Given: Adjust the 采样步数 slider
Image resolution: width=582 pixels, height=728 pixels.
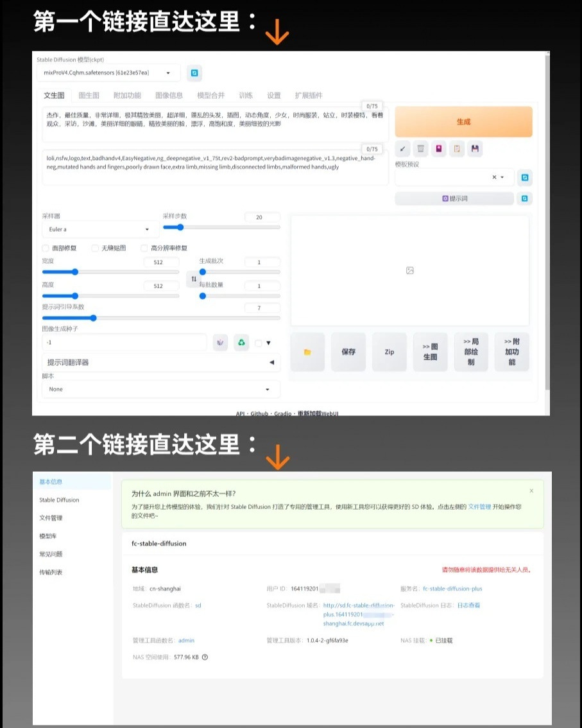Looking at the screenshot, I should (x=221, y=227).
